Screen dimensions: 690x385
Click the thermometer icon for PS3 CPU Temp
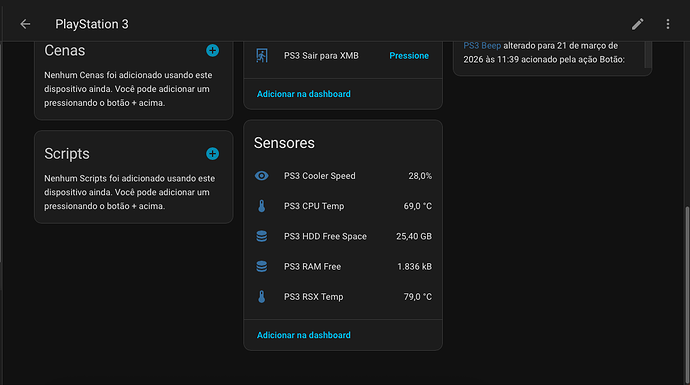click(x=261, y=206)
